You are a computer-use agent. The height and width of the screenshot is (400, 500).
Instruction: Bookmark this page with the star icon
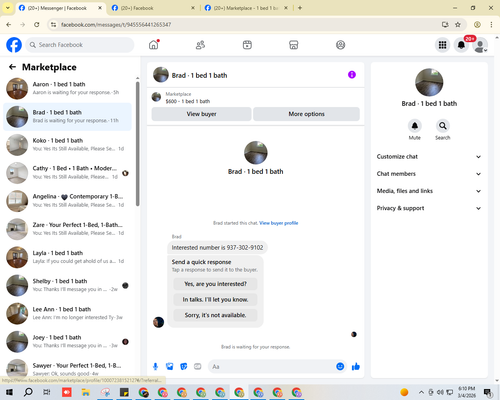click(x=458, y=24)
